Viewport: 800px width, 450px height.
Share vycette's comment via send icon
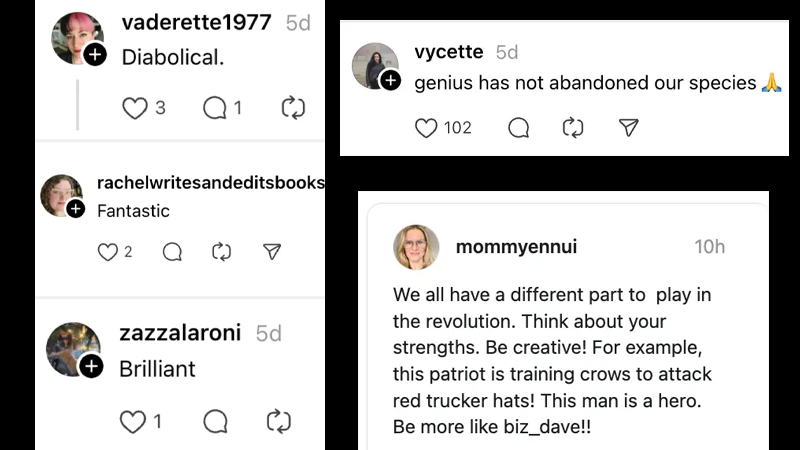628,128
